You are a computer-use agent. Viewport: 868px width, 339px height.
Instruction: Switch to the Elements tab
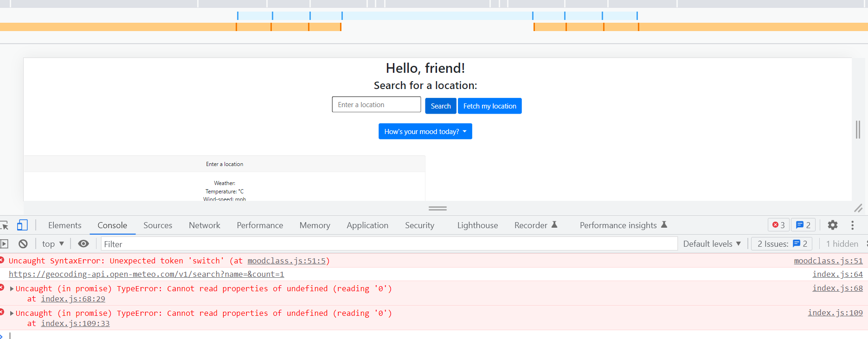(65, 225)
